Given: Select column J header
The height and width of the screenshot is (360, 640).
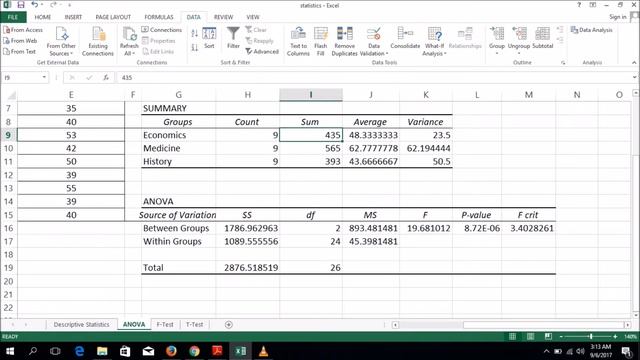Looking at the screenshot, I should (x=371, y=95).
